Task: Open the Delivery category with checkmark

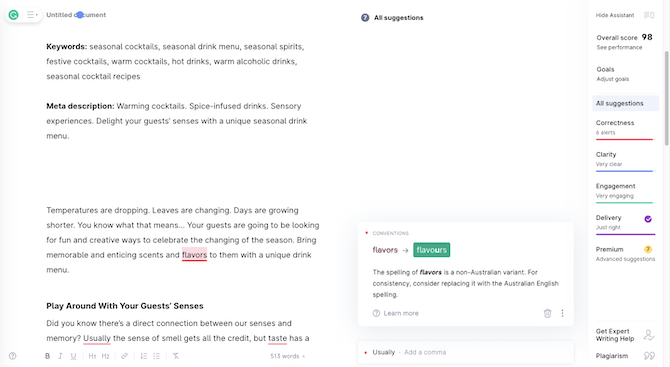Action: pyautogui.click(x=625, y=223)
